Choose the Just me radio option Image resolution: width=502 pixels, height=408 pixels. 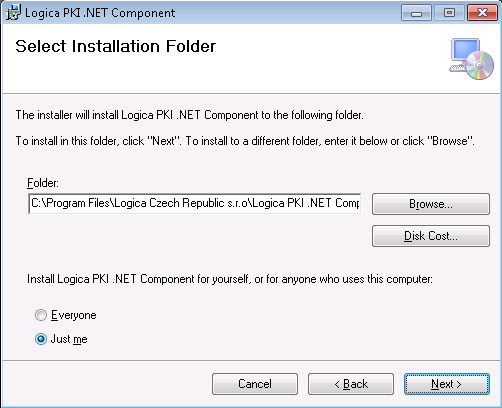coord(41,339)
